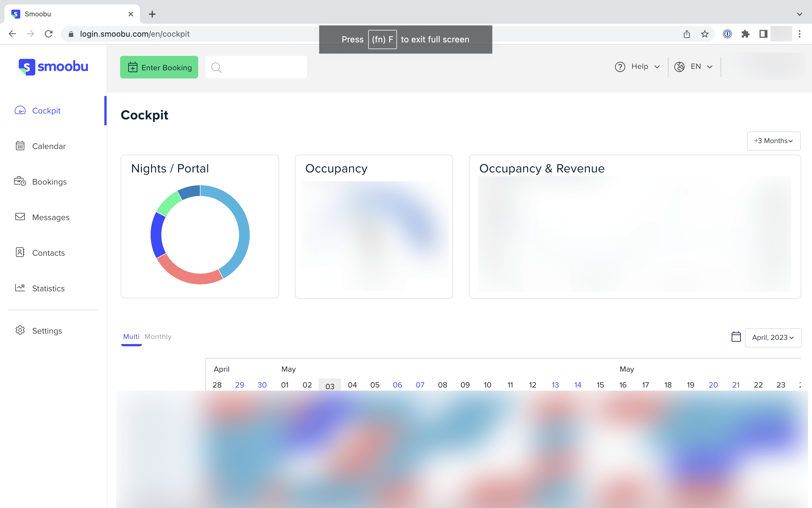Click the Smoobu logo
This screenshot has width=812, height=508.
point(53,67)
